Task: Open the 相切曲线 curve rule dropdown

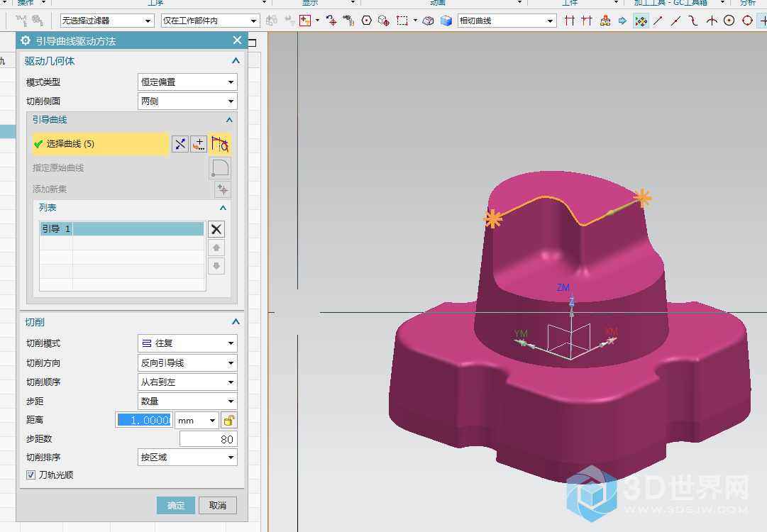Action: [x=504, y=21]
